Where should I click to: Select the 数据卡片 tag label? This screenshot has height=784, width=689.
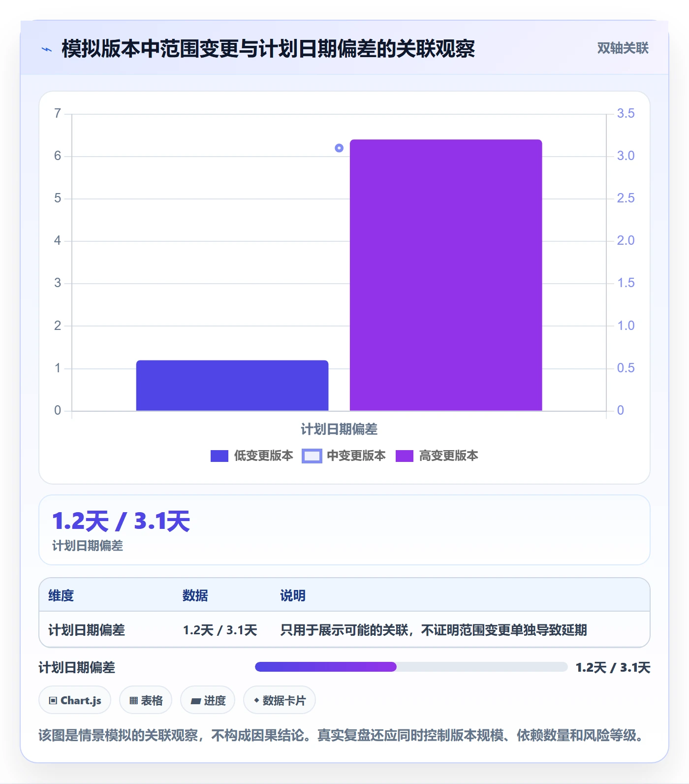pos(284,700)
